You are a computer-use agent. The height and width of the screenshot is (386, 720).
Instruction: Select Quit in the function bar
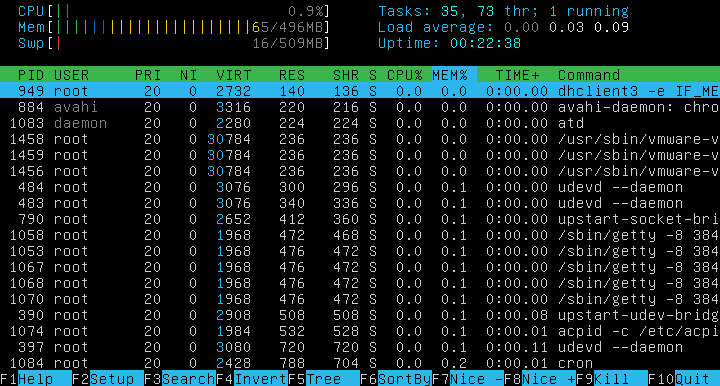click(x=698, y=379)
